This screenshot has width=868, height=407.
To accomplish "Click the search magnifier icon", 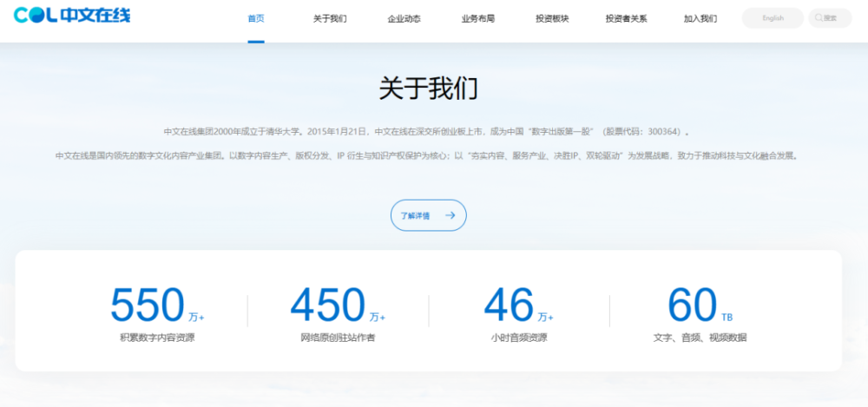I will (x=819, y=17).
